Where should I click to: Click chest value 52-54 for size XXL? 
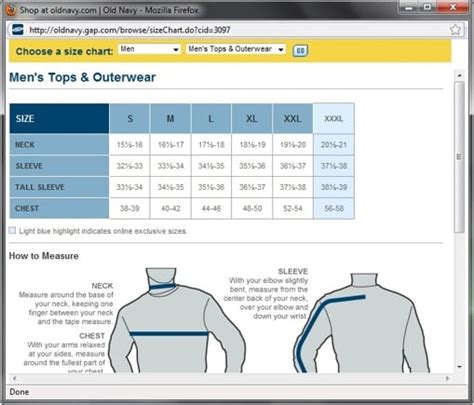point(293,208)
